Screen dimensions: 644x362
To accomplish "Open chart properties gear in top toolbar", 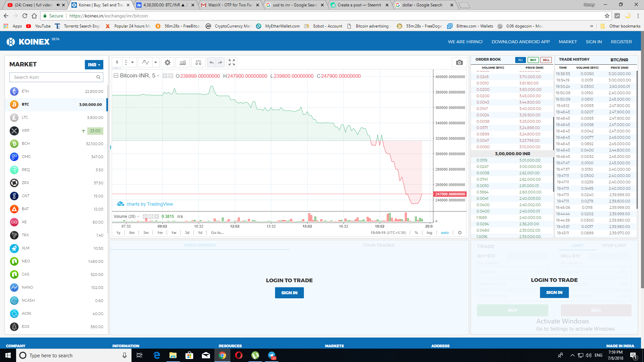I will 167,62.
